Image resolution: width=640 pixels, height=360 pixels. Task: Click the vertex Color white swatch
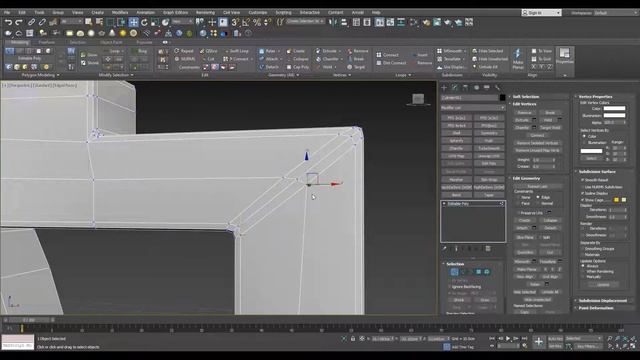tap(614, 109)
